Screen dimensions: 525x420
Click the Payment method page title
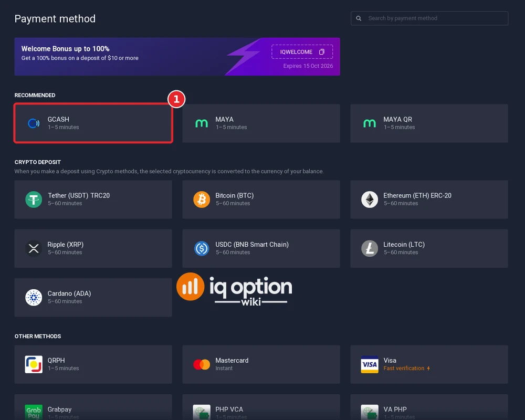click(55, 18)
